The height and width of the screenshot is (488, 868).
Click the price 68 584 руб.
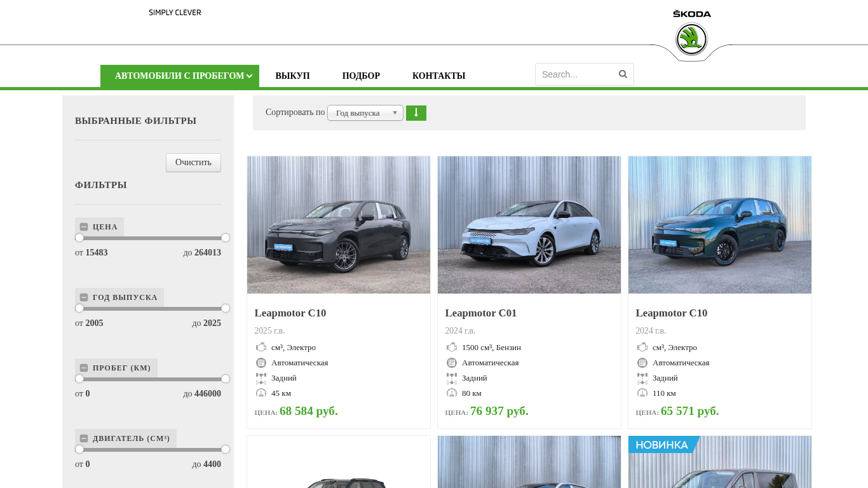tap(309, 411)
